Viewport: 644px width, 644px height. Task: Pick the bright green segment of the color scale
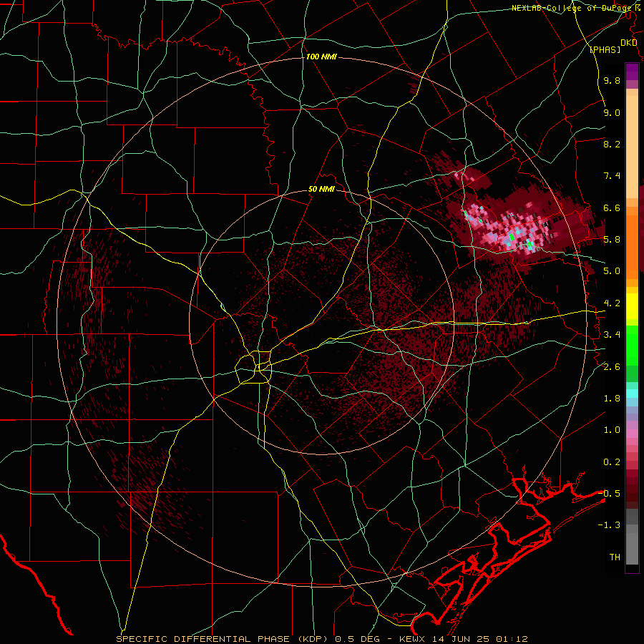pos(632,346)
